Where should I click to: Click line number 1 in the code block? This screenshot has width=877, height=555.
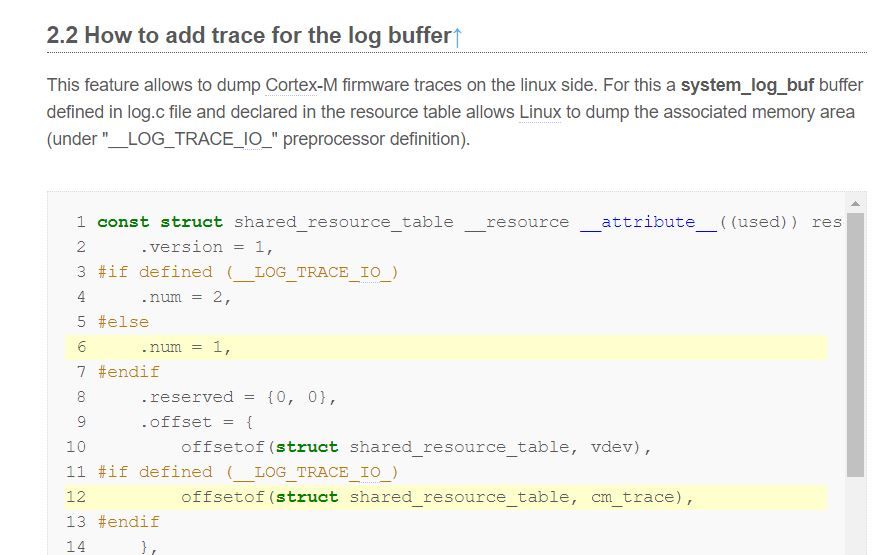81,222
